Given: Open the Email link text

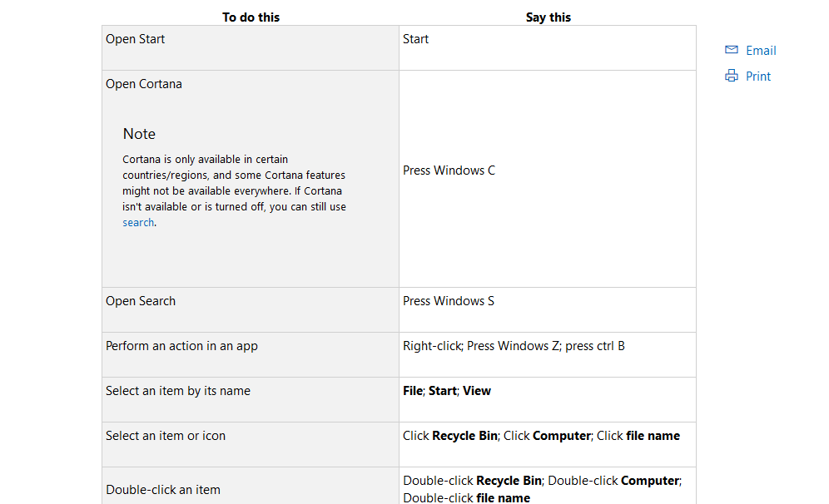Looking at the screenshot, I should (761, 51).
